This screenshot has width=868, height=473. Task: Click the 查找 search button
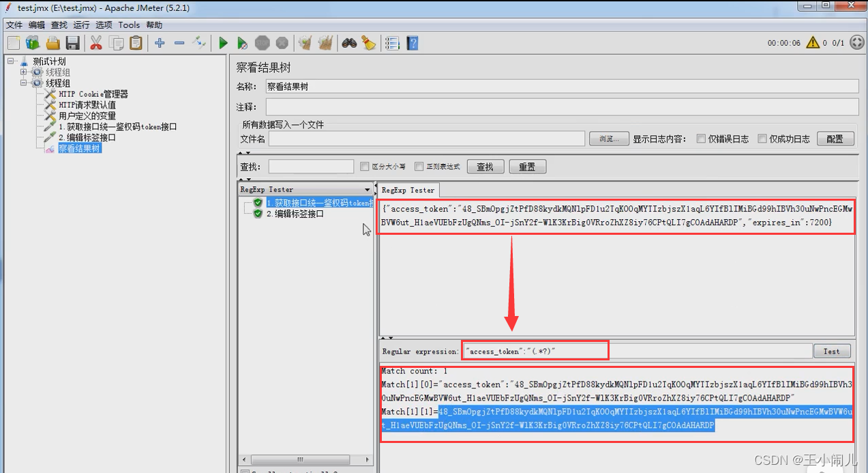[x=485, y=167]
